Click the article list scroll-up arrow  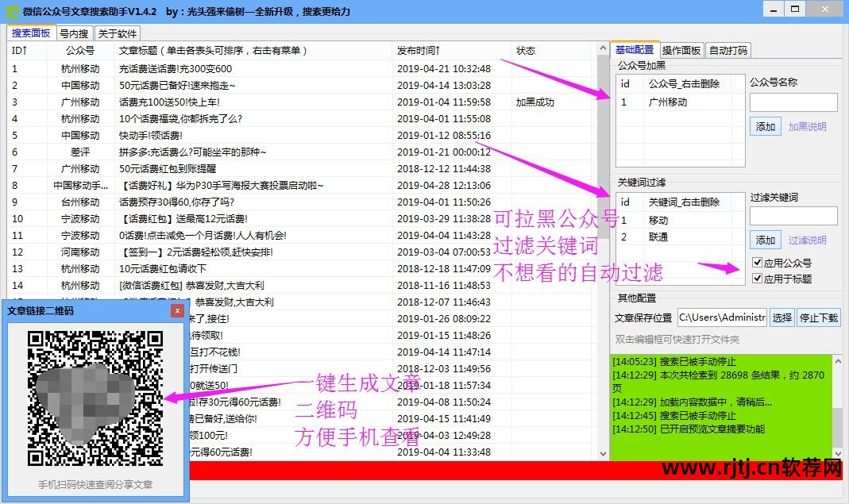tap(603, 48)
